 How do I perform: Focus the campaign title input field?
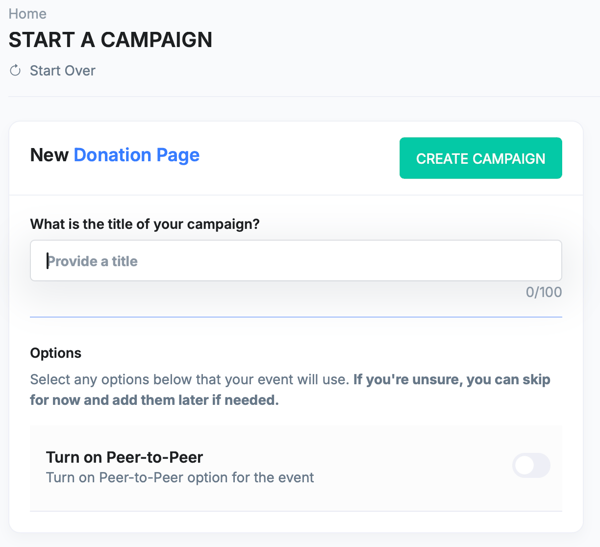point(296,261)
